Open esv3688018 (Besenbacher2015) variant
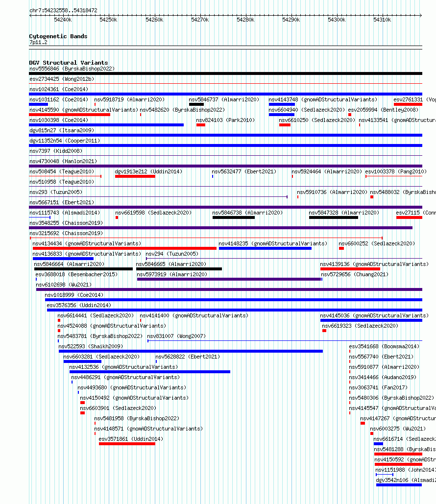This screenshot has width=436, height=504. 76,274
